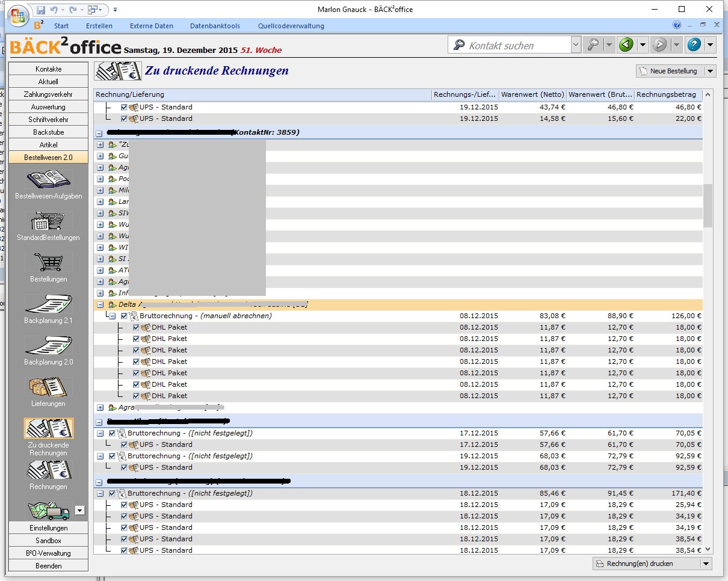Open the Externe Daten ribbon tab

[152, 26]
